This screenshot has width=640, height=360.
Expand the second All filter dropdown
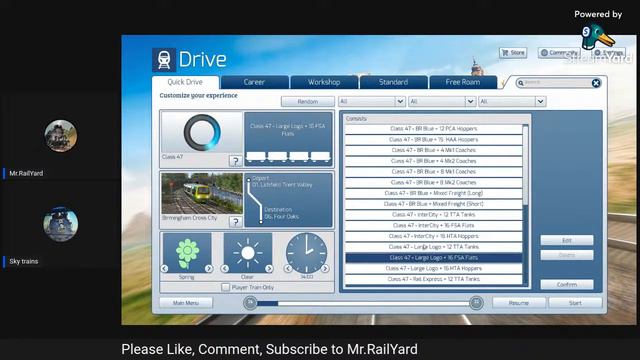pyautogui.click(x=470, y=101)
